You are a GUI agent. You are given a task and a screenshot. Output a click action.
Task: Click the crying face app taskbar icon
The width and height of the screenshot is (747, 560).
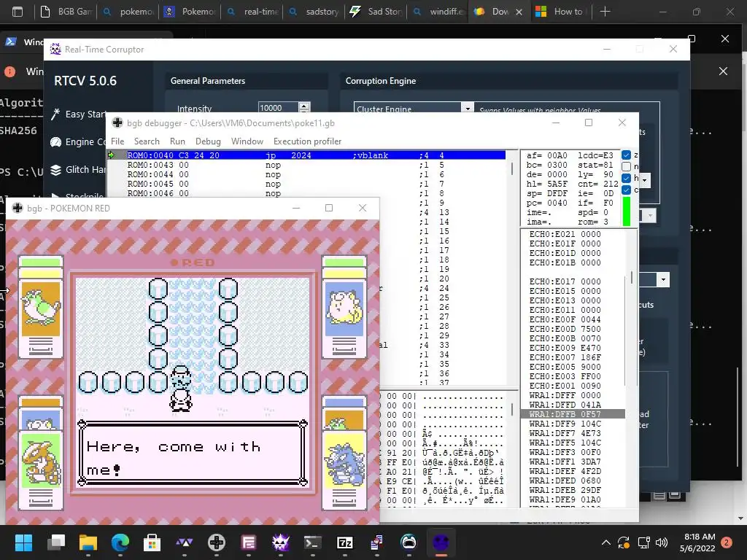(x=409, y=542)
